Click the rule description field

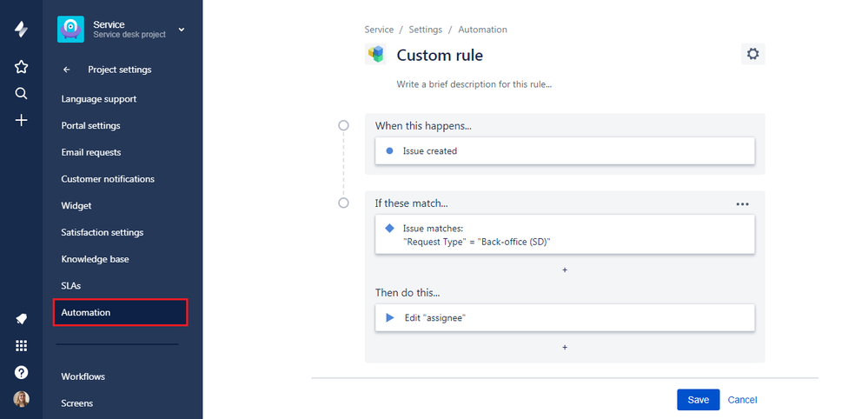click(474, 84)
